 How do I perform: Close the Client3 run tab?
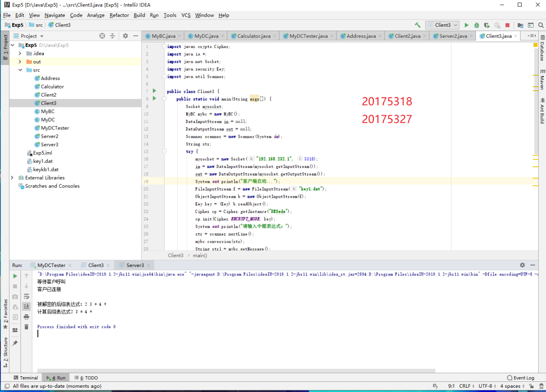pyautogui.click(x=108, y=265)
